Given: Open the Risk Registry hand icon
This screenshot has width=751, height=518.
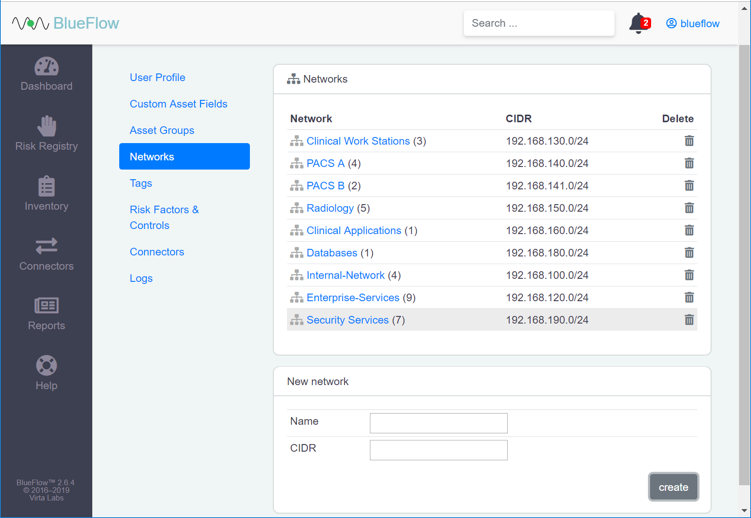Looking at the screenshot, I should 46,126.
